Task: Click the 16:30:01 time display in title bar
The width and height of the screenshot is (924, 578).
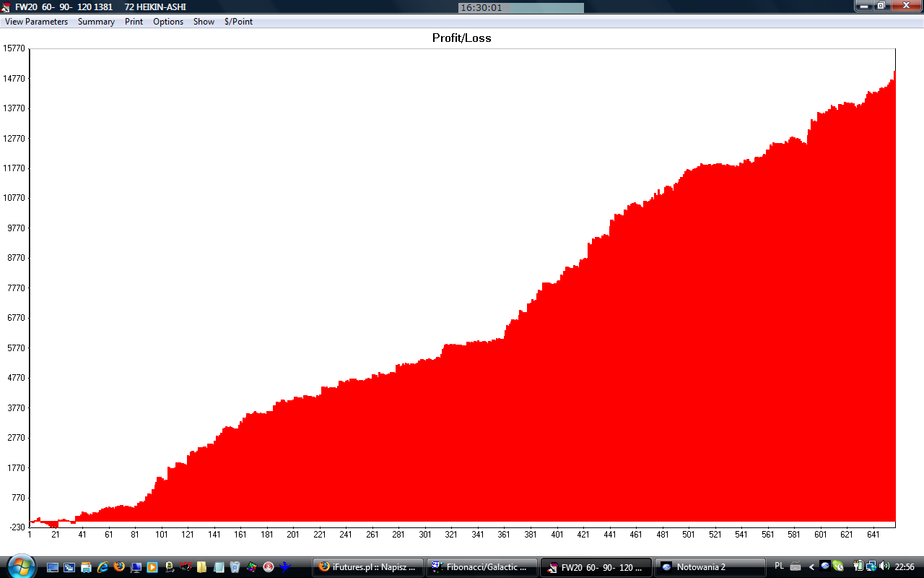Action: pos(481,8)
